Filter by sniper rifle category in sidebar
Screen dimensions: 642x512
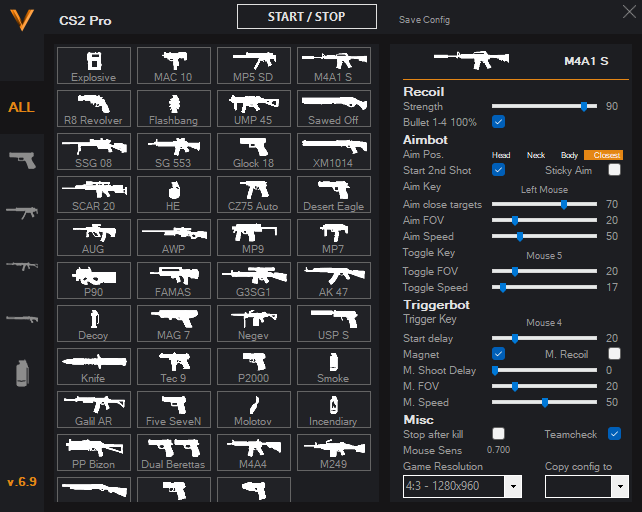point(23,318)
